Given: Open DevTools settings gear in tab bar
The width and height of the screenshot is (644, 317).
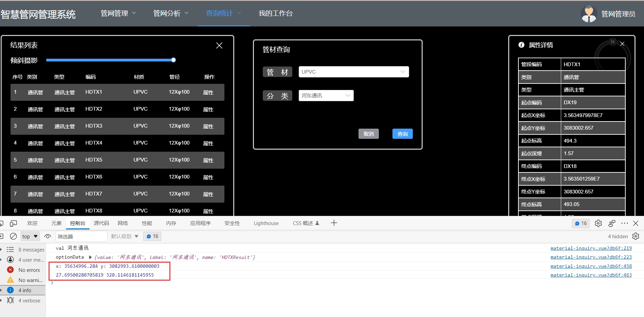Looking at the screenshot, I should point(598,223).
